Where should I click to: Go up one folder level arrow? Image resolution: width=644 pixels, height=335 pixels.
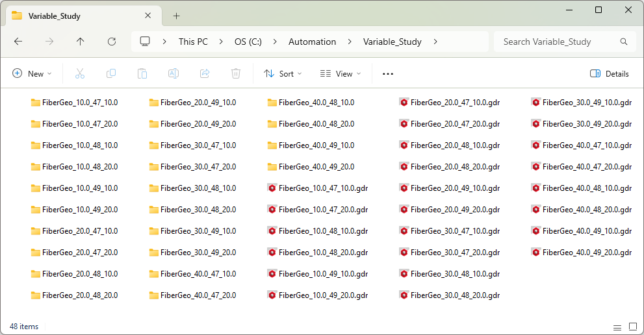[x=80, y=42]
